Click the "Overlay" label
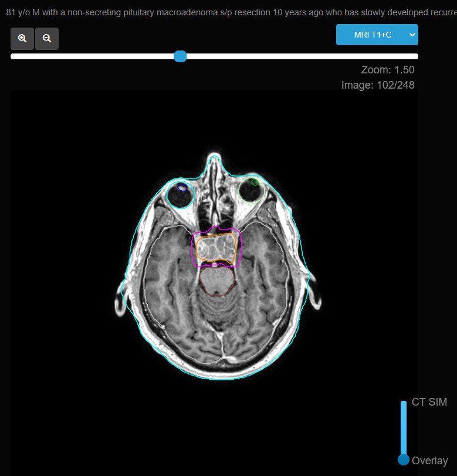The width and height of the screenshot is (457, 476). tap(429, 461)
